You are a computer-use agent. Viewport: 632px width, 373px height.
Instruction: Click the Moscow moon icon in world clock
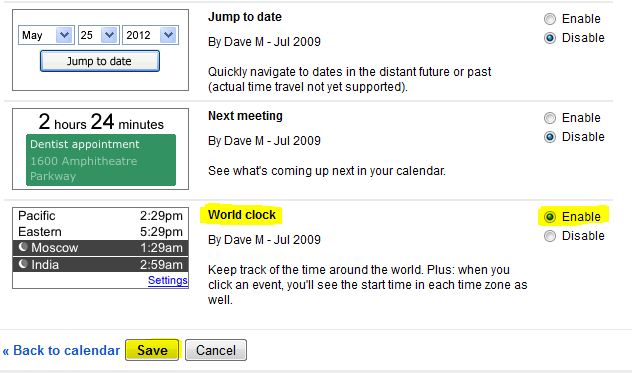[23, 247]
